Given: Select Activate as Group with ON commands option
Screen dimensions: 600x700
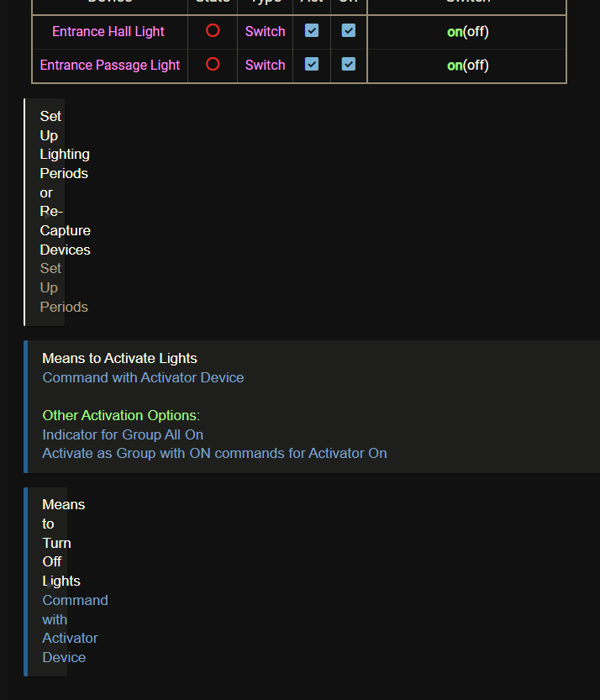Looking at the screenshot, I should [214, 454].
